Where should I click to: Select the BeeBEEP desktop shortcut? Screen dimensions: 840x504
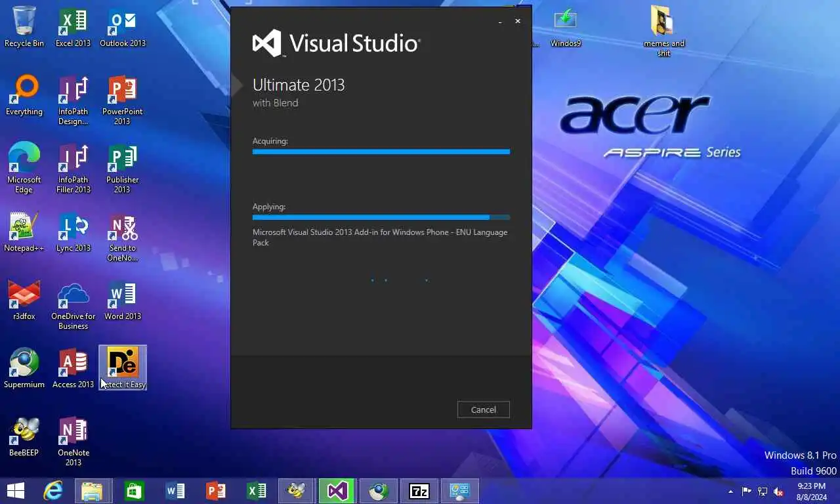tap(24, 437)
